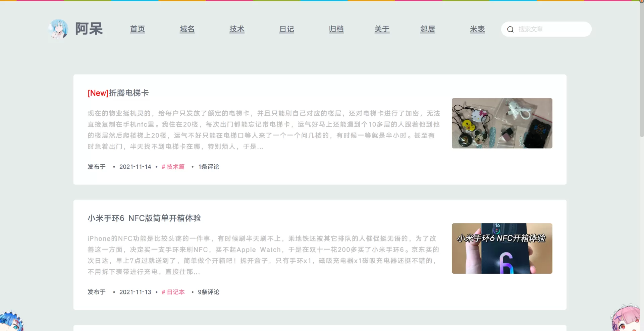Click the search magnifier icon
This screenshot has width=644, height=331.
pos(510,30)
